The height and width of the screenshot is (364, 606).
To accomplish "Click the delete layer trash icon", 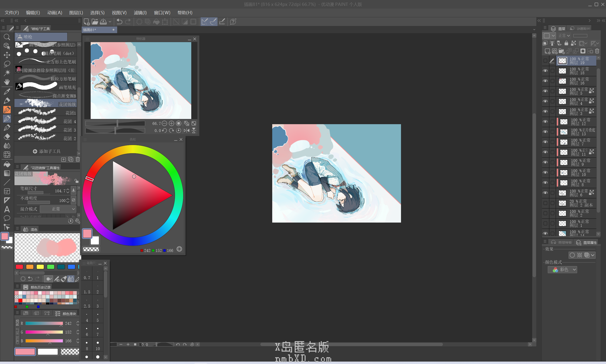I will [597, 51].
